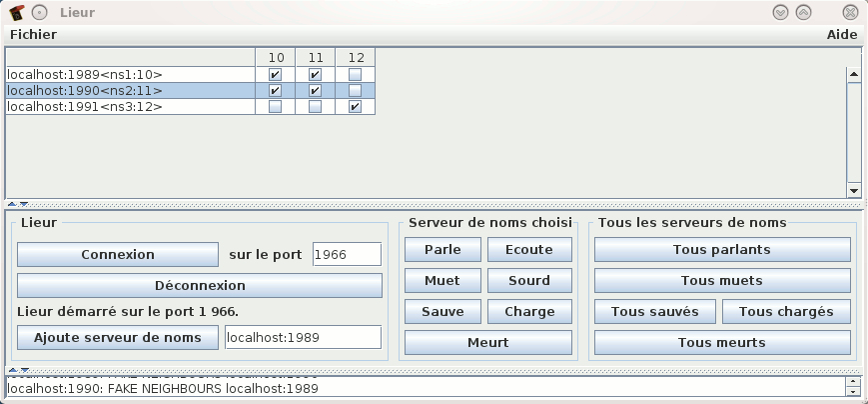
Task: Click the Lieur application icon in title bar
Action: click(17, 12)
